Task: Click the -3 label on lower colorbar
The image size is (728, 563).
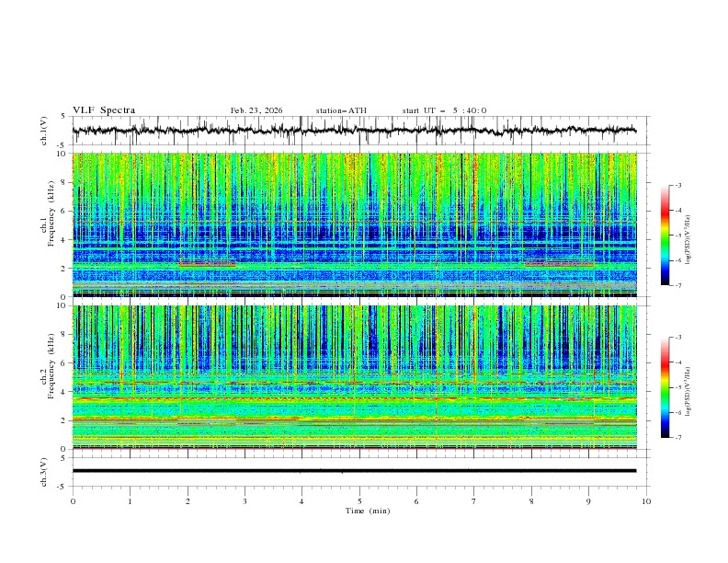Action: click(678, 338)
